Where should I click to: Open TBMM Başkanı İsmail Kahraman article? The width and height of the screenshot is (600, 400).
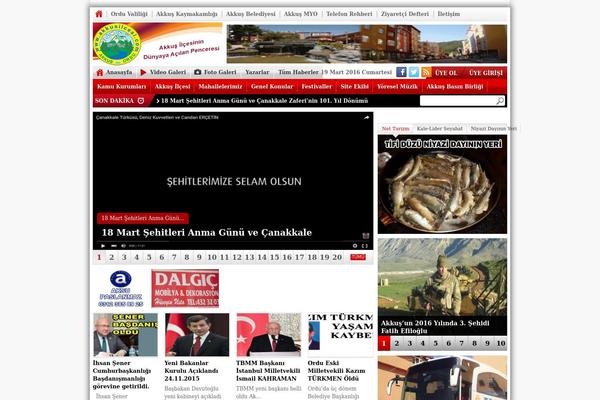tap(268, 371)
